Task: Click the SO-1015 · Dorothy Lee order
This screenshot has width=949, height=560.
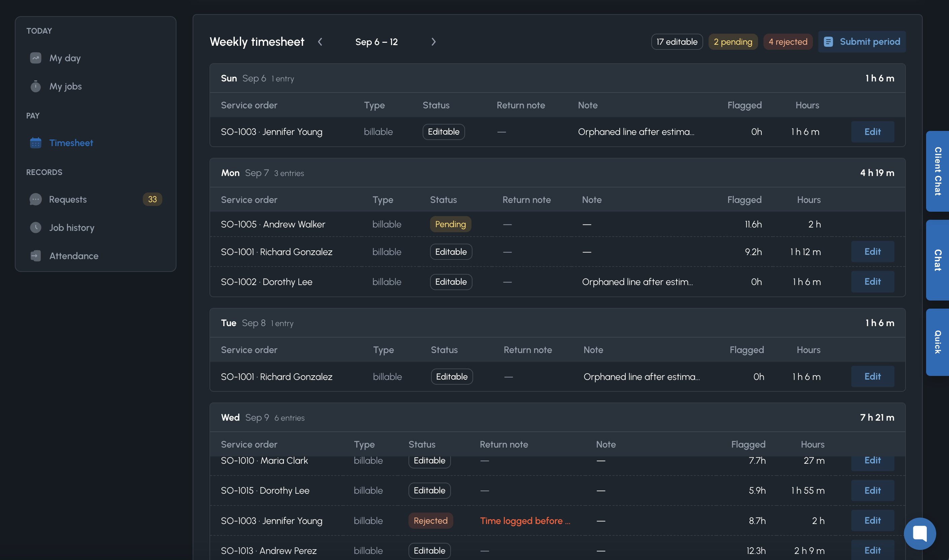Action: coord(265,491)
